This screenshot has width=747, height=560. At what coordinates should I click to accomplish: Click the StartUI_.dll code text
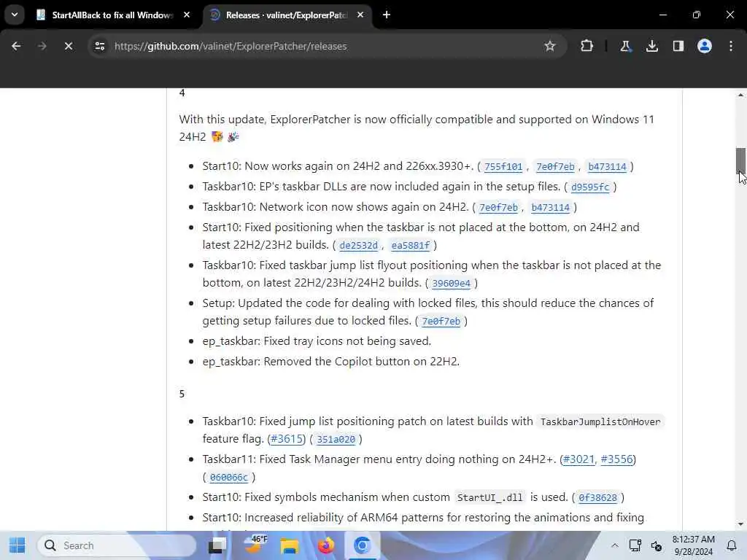[489, 497]
